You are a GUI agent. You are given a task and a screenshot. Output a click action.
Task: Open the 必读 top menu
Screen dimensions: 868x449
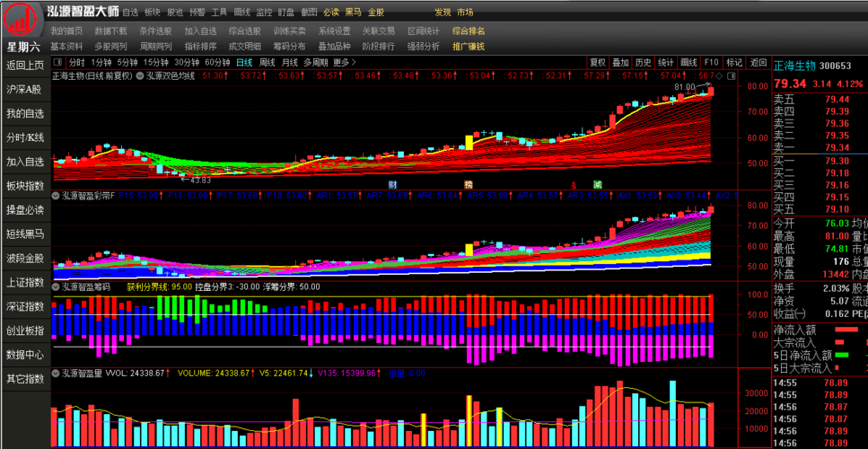[331, 13]
